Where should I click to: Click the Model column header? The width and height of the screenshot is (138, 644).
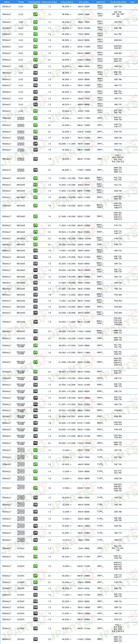(x=21, y=2)
